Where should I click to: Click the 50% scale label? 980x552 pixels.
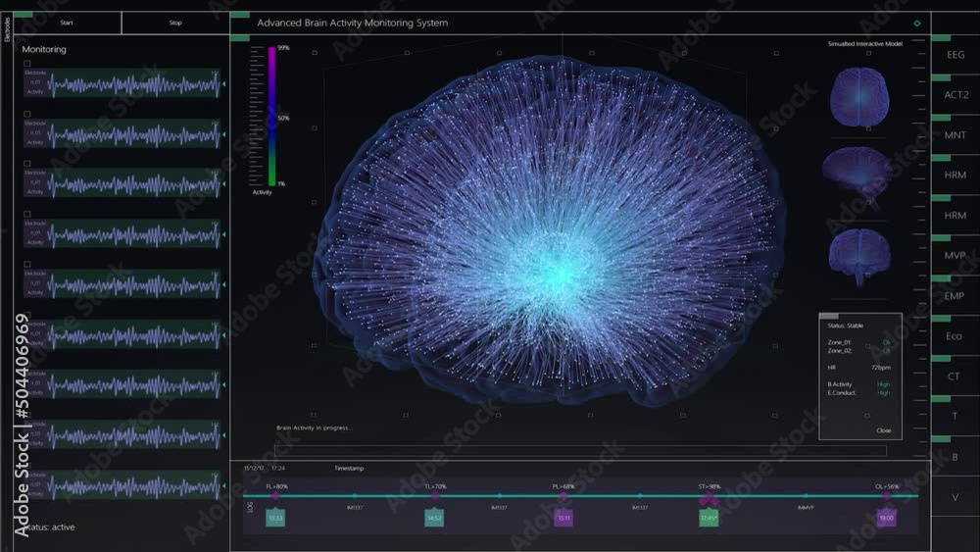[284, 119]
